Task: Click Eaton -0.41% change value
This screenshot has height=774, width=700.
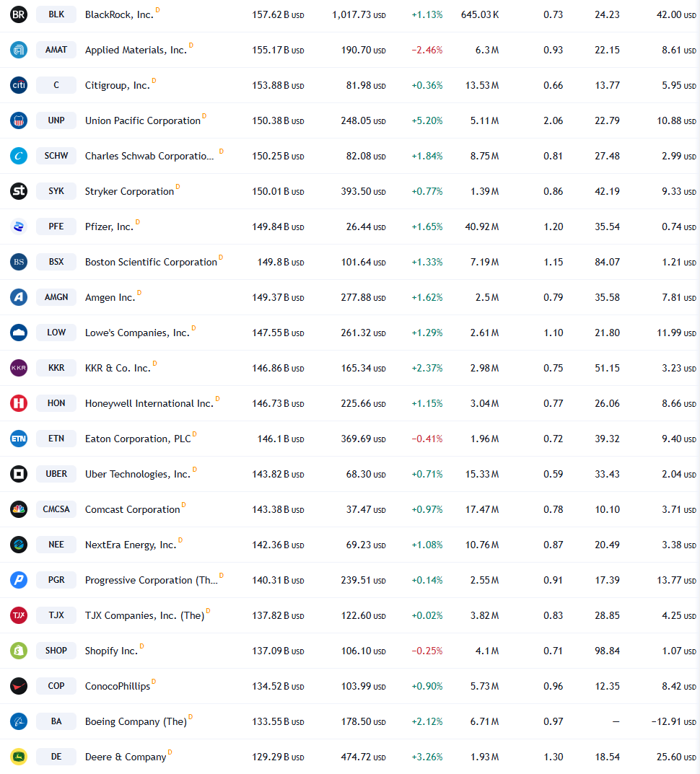Action: click(427, 439)
